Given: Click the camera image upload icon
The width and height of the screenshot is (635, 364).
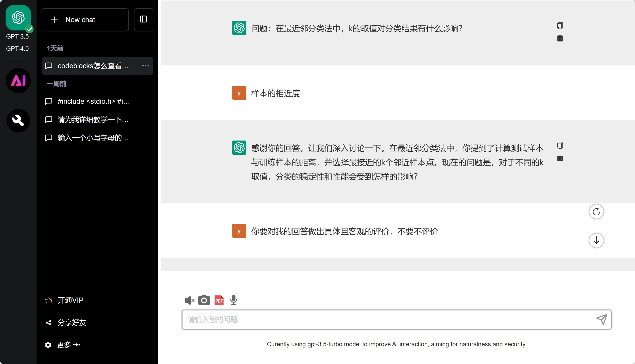Looking at the screenshot, I should (204, 300).
